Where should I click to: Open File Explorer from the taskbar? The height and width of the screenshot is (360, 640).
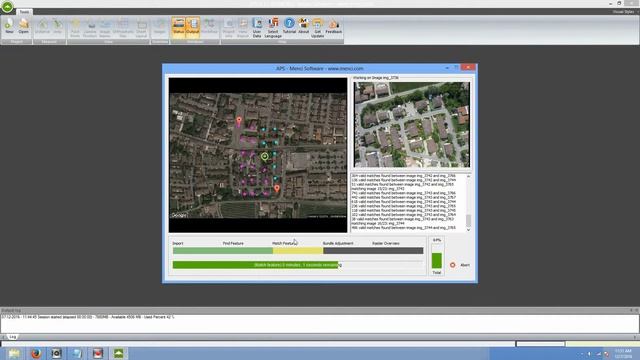tap(14, 353)
